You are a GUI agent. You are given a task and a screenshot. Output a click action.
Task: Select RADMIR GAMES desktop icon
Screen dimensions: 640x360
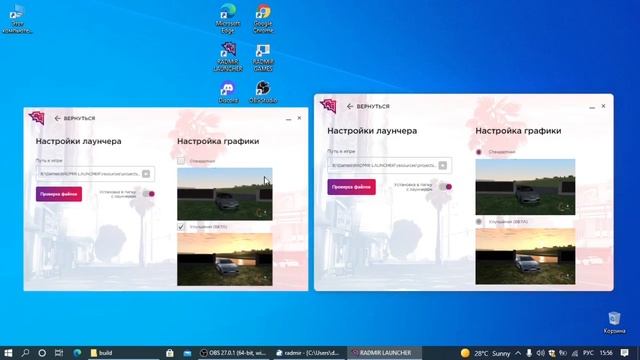click(263, 57)
